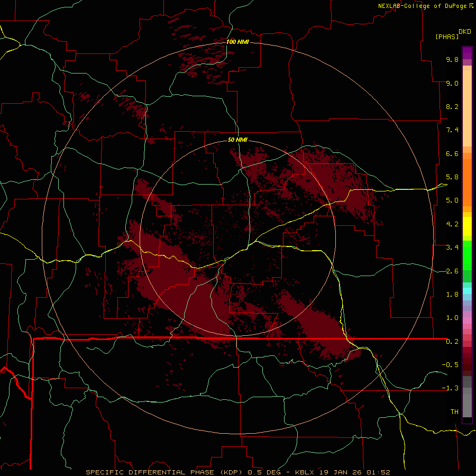Click the 7.4 scale value

[452, 130]
